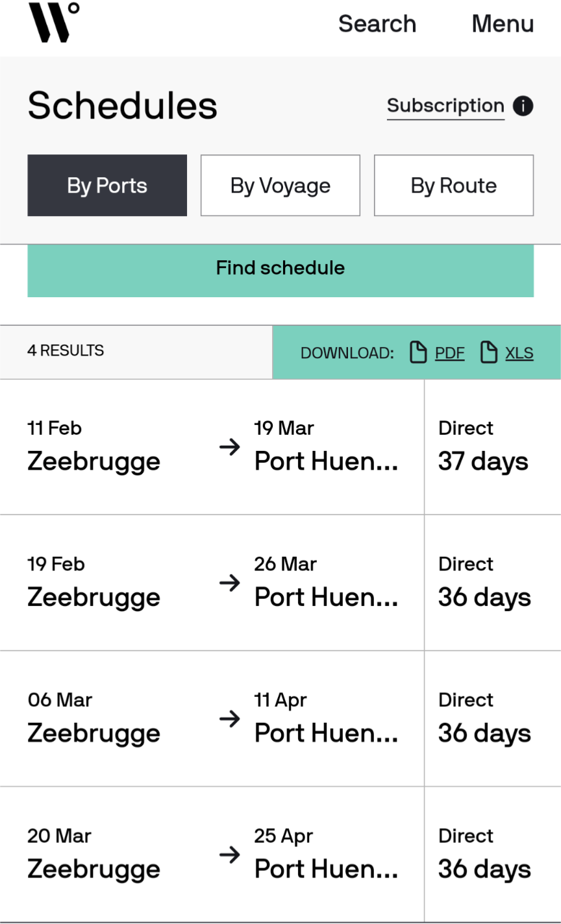Click the arrow in the 19 Feb row
This screenshot has height=924, width=561.
229,583
